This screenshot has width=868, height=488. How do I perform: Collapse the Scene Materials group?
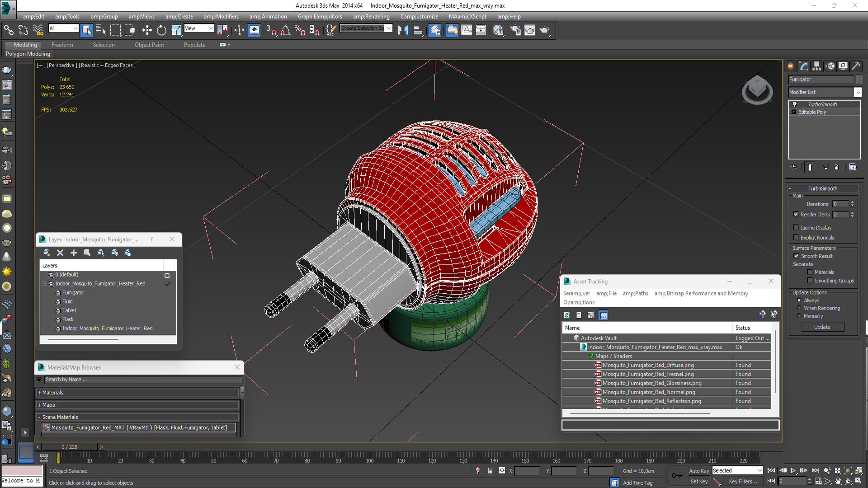coord(138,417)
